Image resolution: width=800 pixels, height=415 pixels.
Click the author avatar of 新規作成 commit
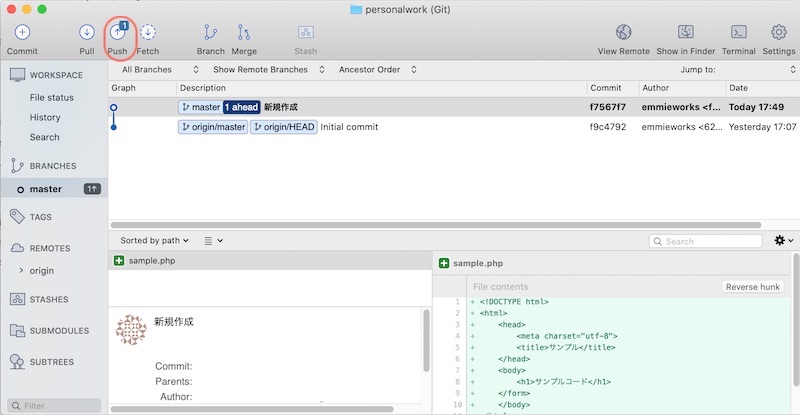point(131,330)
